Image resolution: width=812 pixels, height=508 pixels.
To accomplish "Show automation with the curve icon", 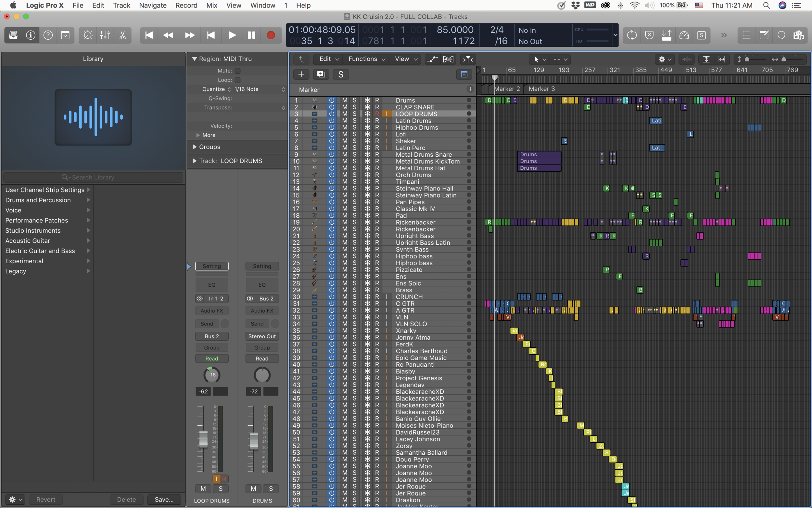I will (x=432, y=59).
